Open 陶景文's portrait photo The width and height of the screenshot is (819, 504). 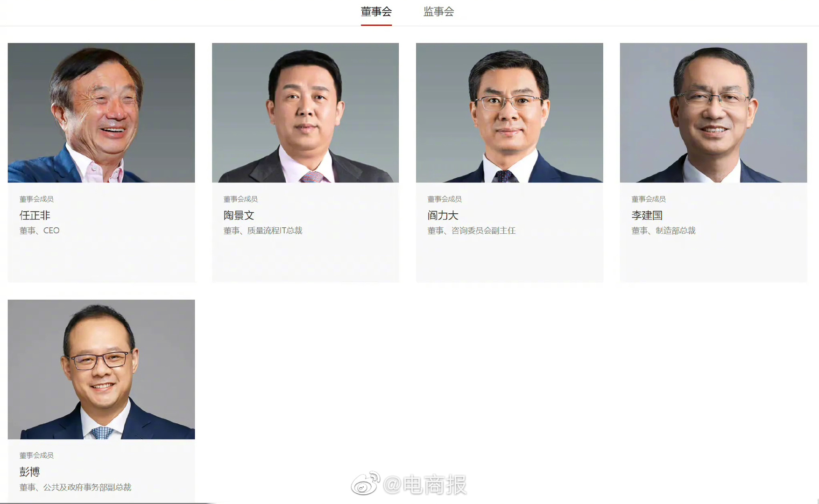305,112
